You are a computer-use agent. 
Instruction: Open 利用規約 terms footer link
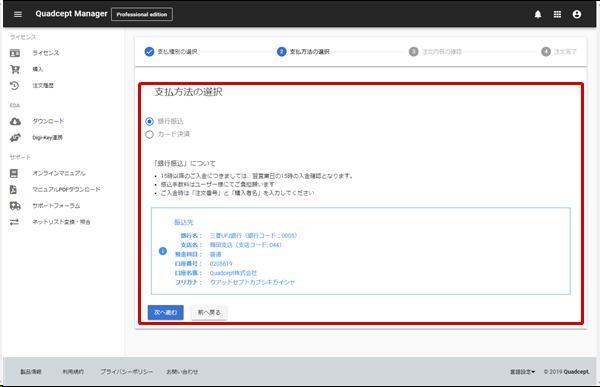[x=73, y=372]
